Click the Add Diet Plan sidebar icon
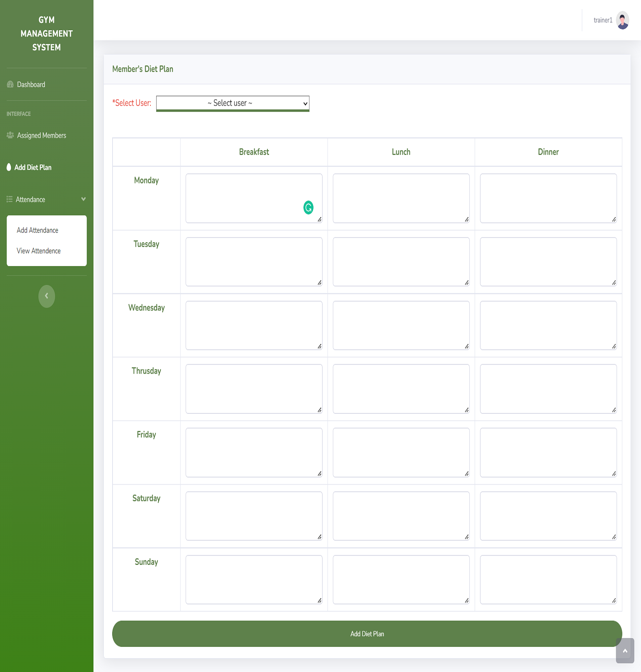 (x=9, y=167)
